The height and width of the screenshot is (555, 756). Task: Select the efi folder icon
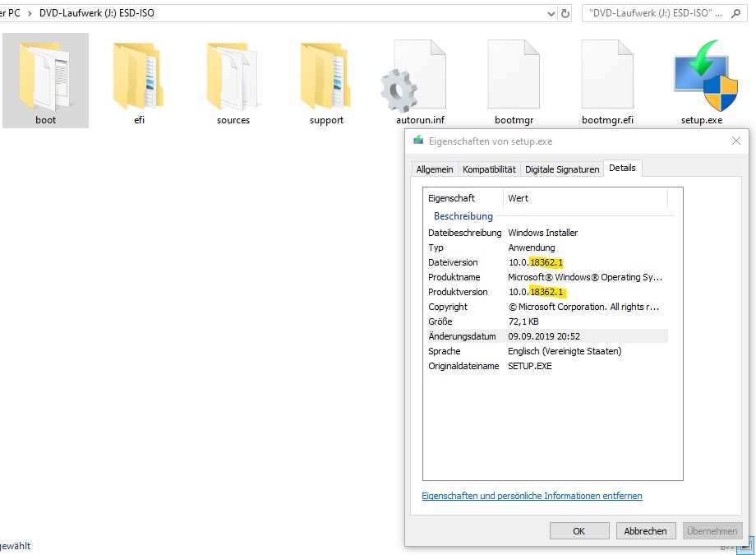[138, 76]
